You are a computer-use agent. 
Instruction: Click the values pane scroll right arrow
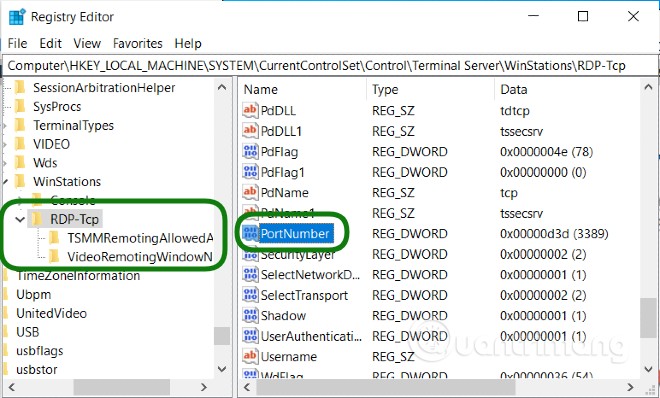pos(630,387)
